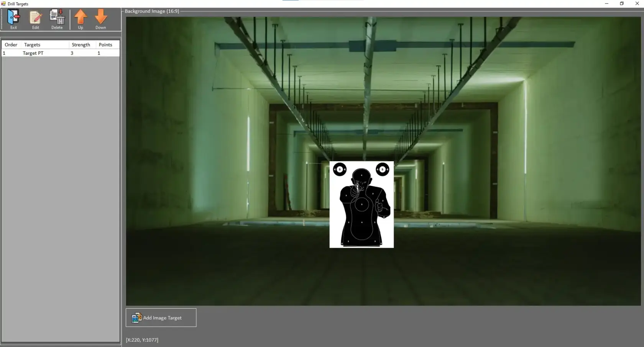Click the Targets column header
The width and height of the screenshot is (644, 347).
click(32, 44)
